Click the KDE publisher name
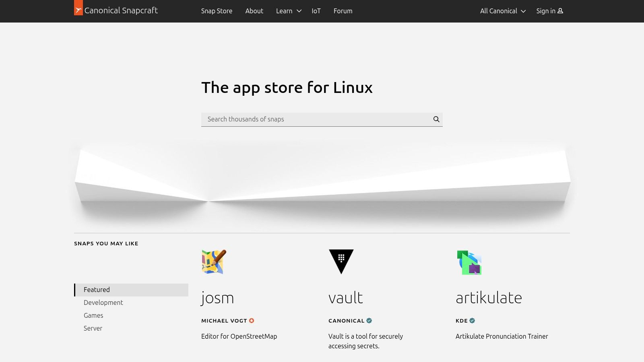 tap(462, 321)
